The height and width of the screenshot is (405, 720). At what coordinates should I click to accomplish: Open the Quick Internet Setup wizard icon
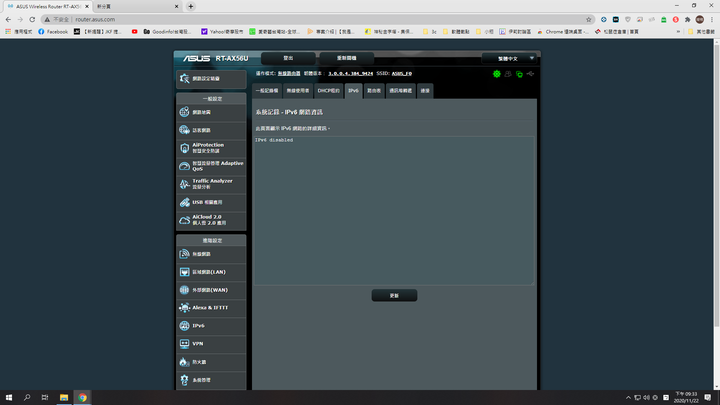tap(185, 79)
